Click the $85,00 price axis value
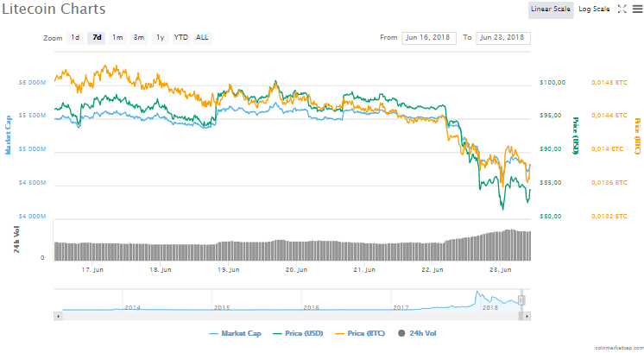The height and width of the screenshot is (353, 644). point(551,183)
